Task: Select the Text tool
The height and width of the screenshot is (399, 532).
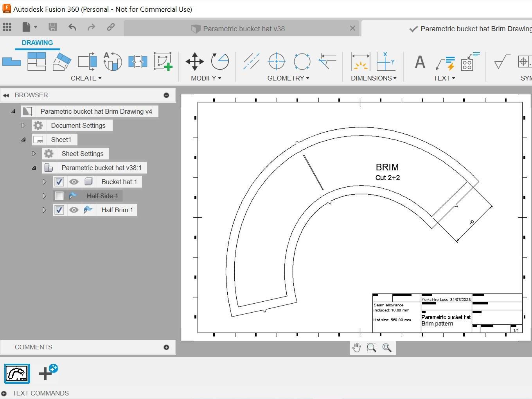Action: pos(419,61)
